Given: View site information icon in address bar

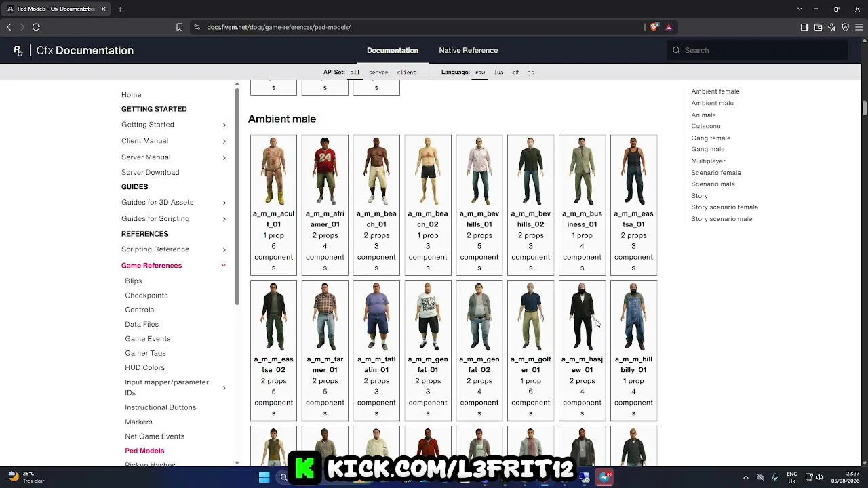Looking at the screenshot, I should tap(197, 27).
